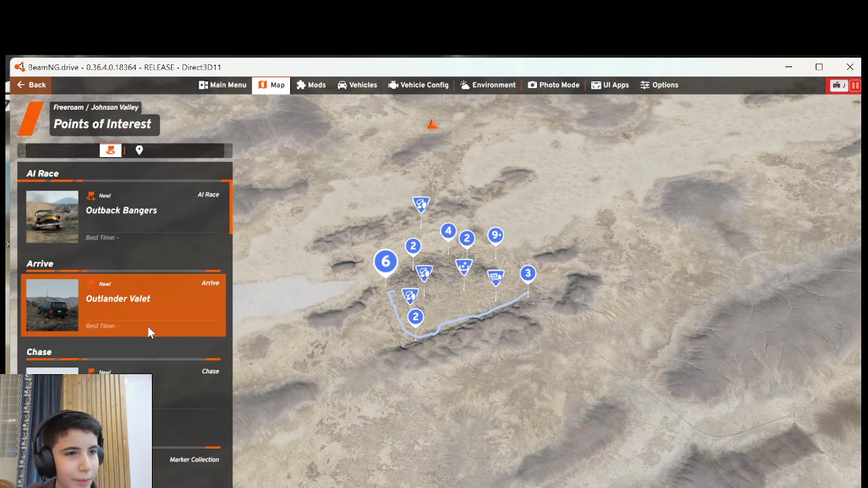Open the Options menu
The width and height of the screenshot is (868, 488).
(659, 85)
